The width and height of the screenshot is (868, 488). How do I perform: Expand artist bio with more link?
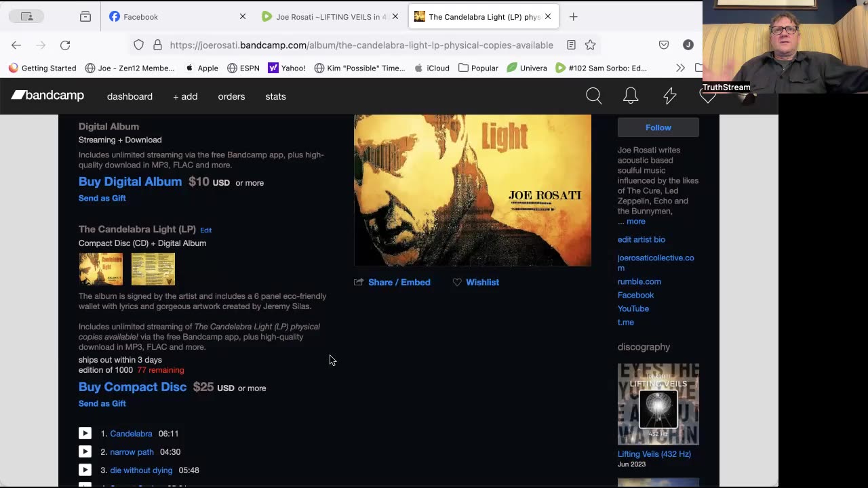[x=636, y=222]
